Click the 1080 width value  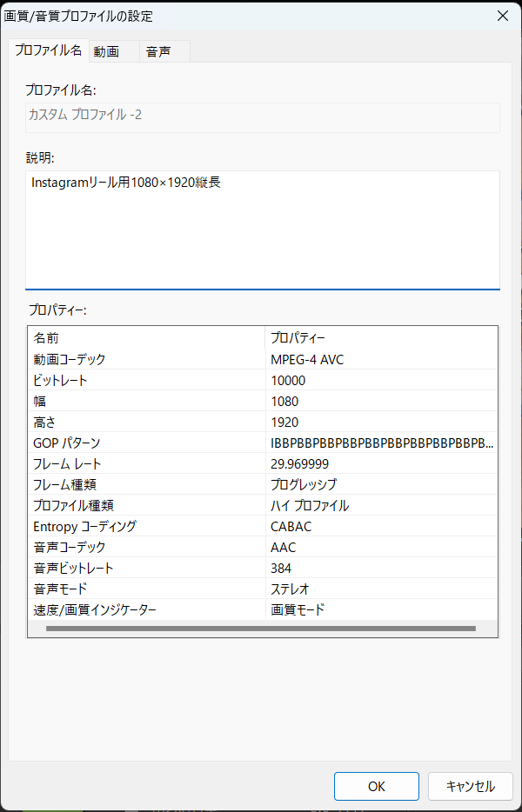tap(284, 402)
